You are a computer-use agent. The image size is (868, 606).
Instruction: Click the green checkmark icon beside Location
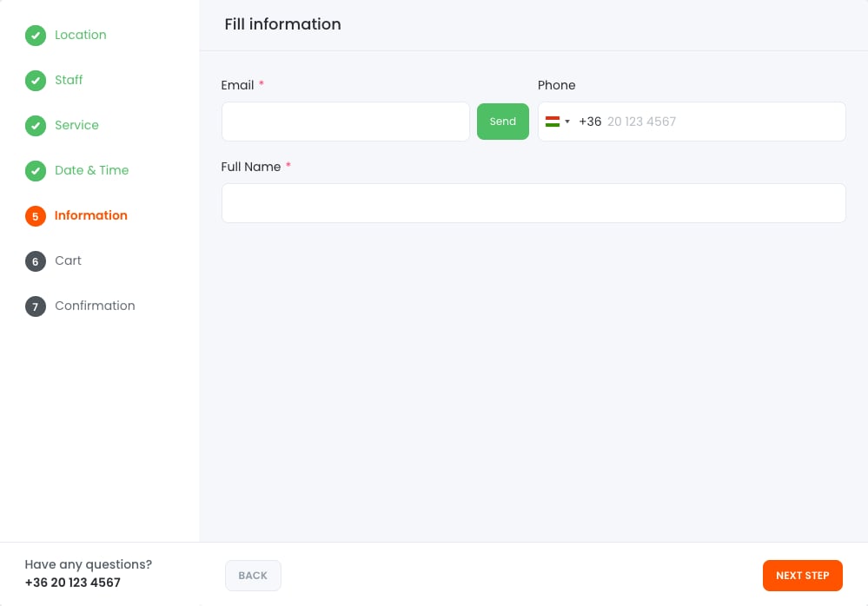click(35, 36)
